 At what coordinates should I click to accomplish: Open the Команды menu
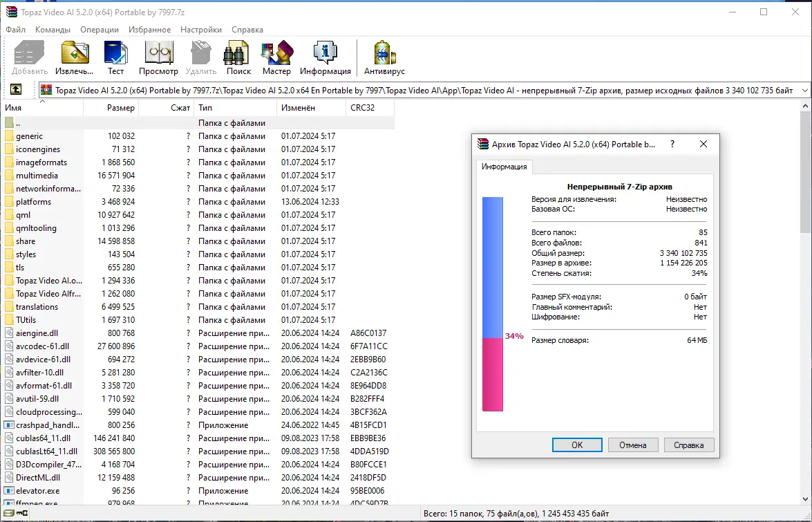pyautogui.click(x=53, y=29)
